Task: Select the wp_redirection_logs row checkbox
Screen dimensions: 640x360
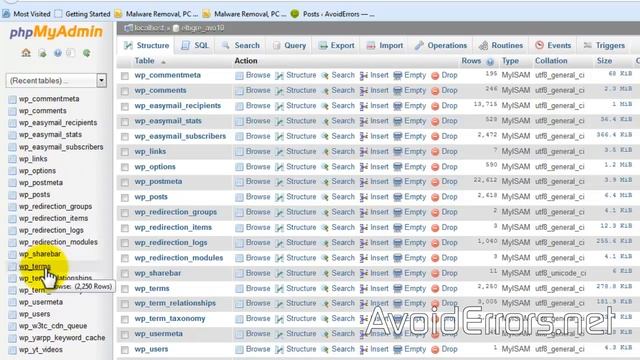Action: click(125, 244)
